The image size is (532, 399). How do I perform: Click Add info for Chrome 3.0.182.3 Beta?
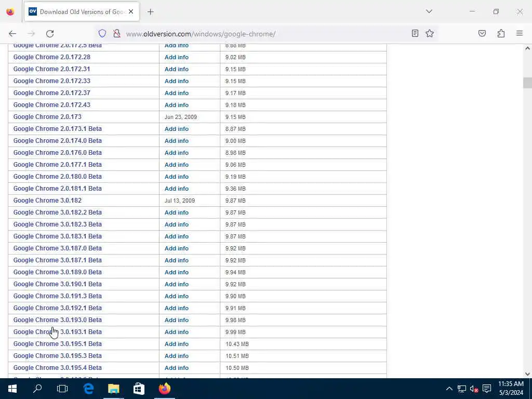[177, 224]
